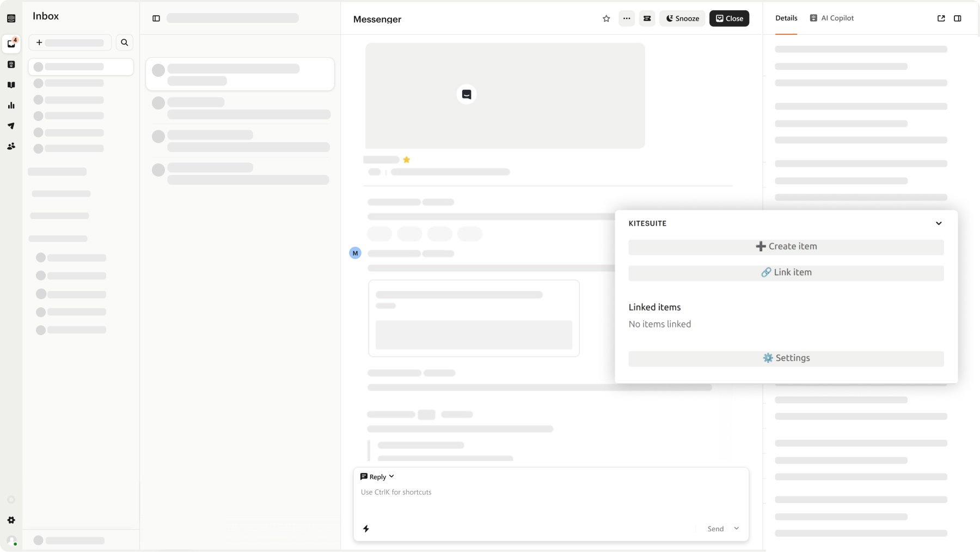Collapse the KITESUITE panel
The height and width of the screenshot is (552, 980).
pos(939,223)
